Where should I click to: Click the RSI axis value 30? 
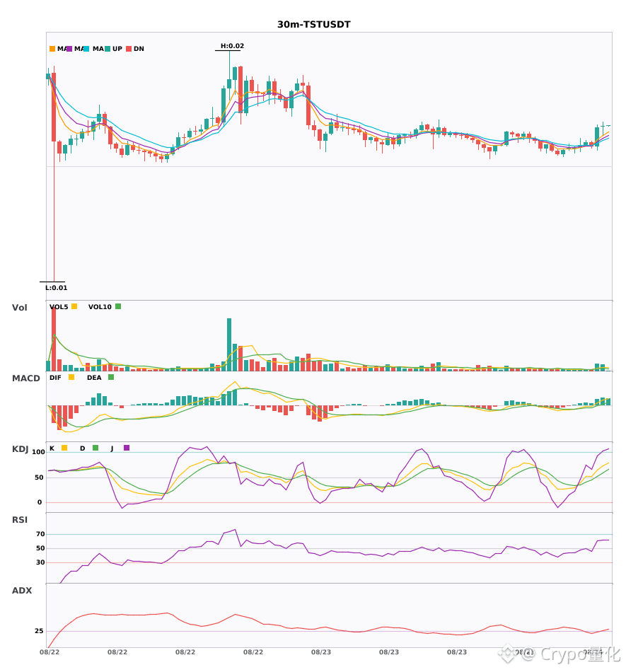[x=40, y=562]
